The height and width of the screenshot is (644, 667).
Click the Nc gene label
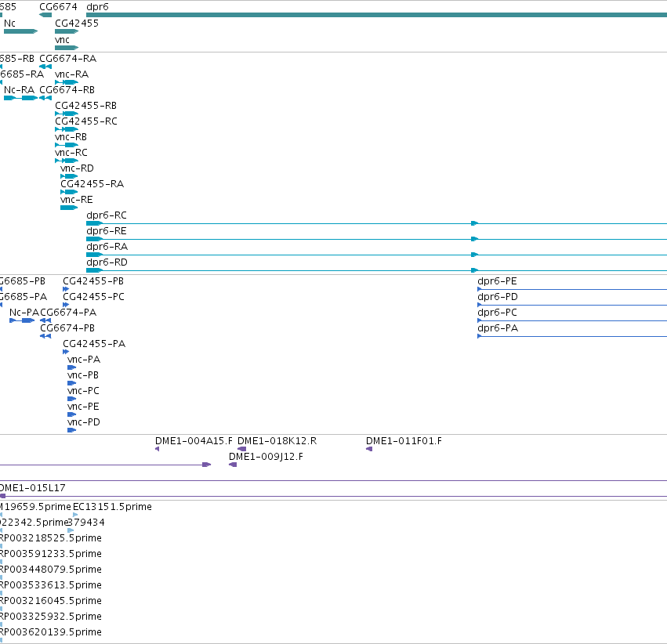(9, 24)
